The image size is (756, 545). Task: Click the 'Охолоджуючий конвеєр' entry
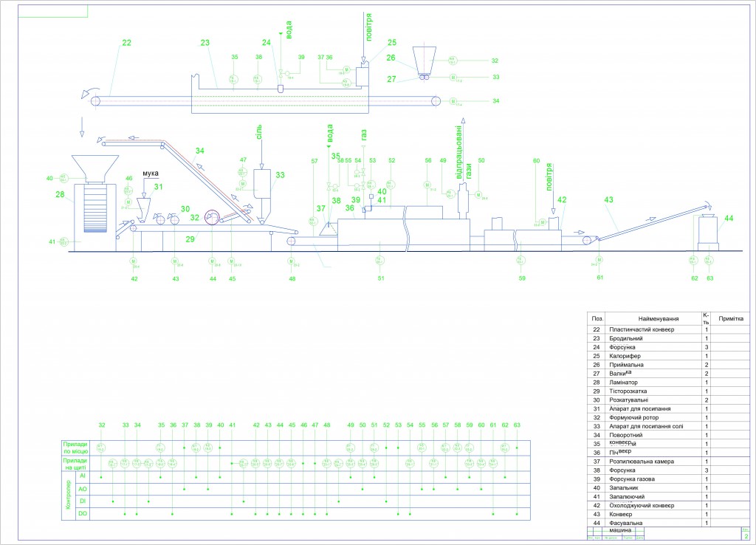tap(667, 505)
